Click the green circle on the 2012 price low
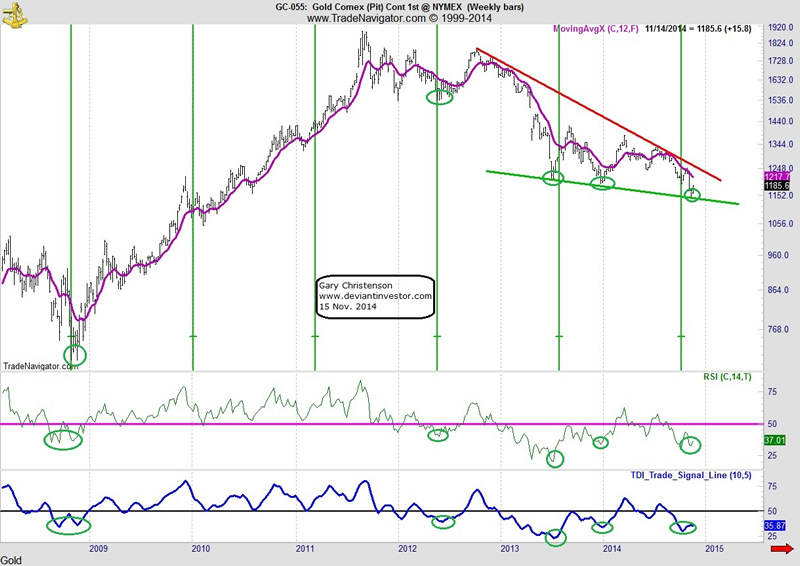Image resolution: width=800 pixels, height=566 pixels. pos(439,96)
